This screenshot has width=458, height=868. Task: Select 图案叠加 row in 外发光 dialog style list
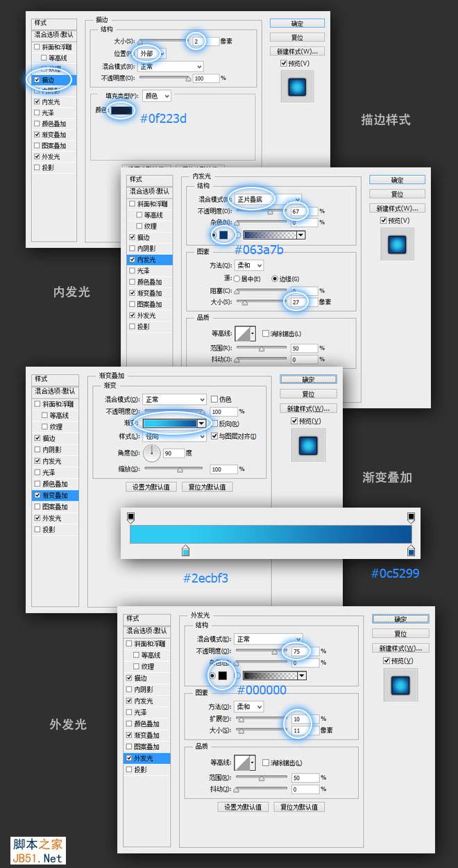click(x=147, y=746)
